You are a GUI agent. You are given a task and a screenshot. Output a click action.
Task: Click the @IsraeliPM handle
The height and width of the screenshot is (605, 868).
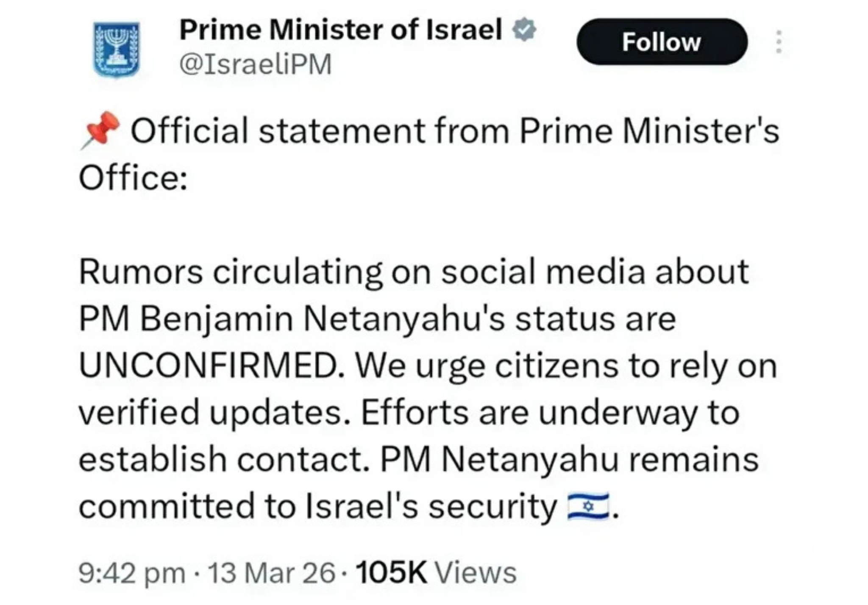[256, 64]
